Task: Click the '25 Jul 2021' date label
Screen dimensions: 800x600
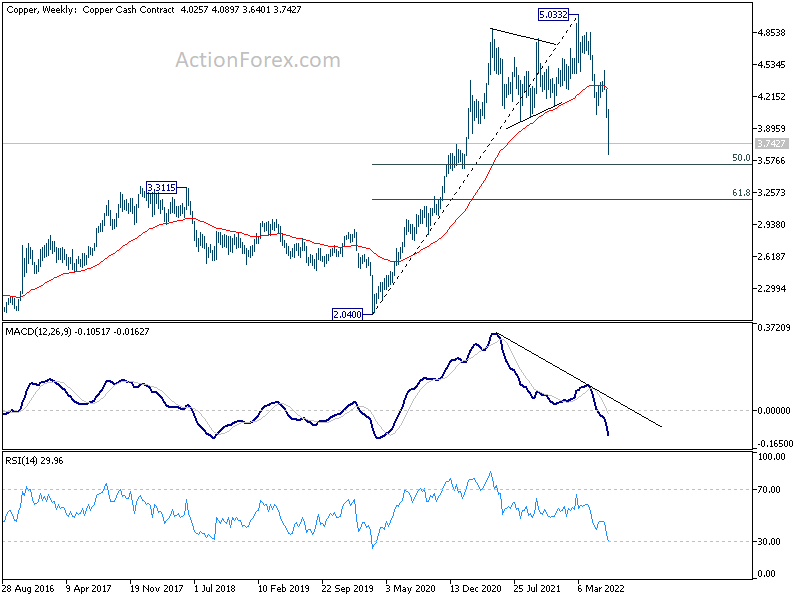Action: [x=537, y=589]
